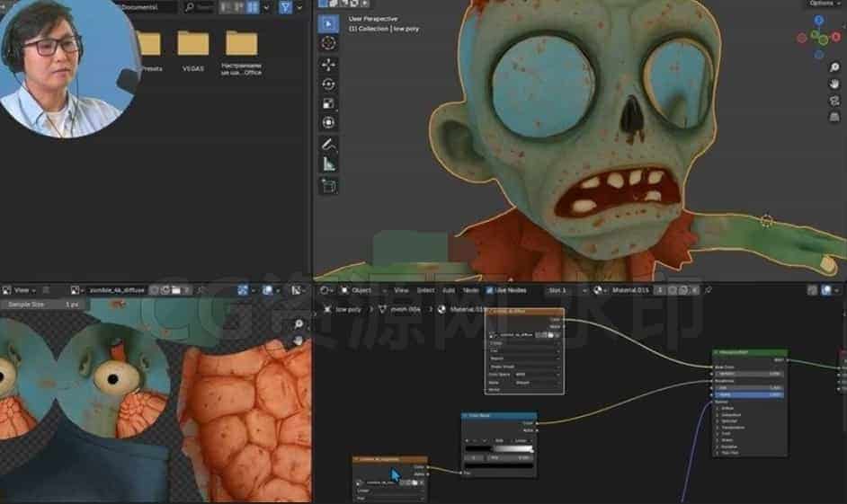Open the Add menu in shader editor
The width and height of the screenshot is (847, 504).
449,290
